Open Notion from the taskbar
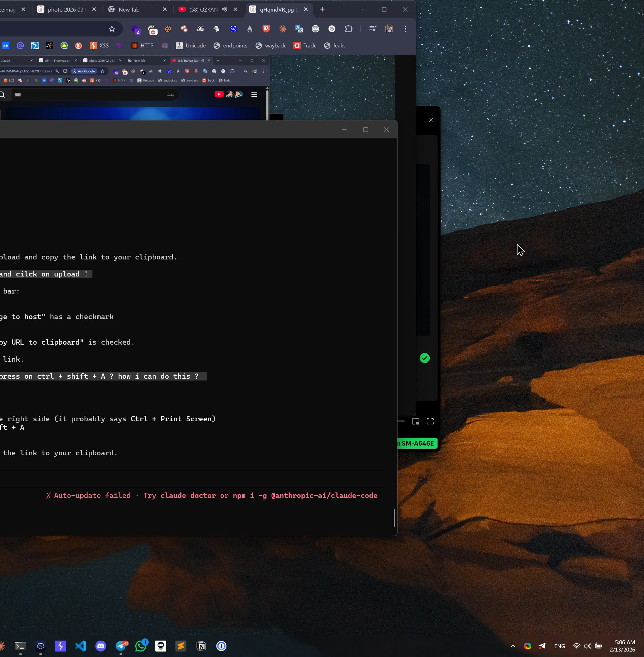Image resolution: width=644 pixels, height=657 pixels. (x=201, y=646)
